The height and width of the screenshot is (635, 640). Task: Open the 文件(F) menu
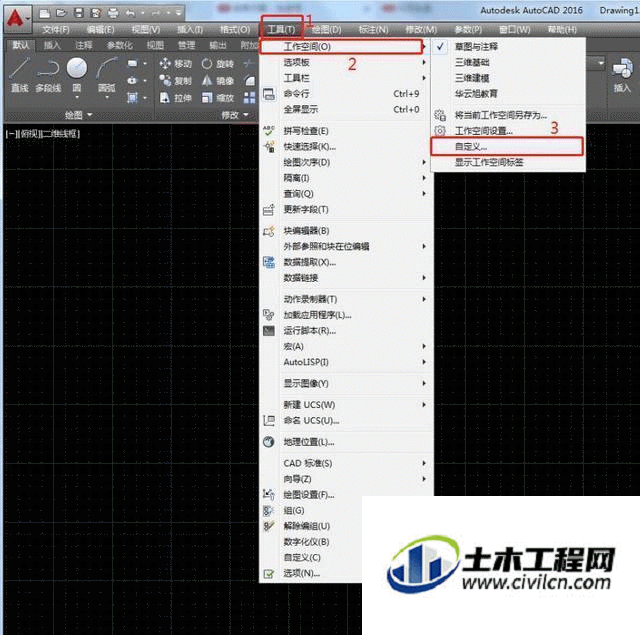(x=56, y=29)
